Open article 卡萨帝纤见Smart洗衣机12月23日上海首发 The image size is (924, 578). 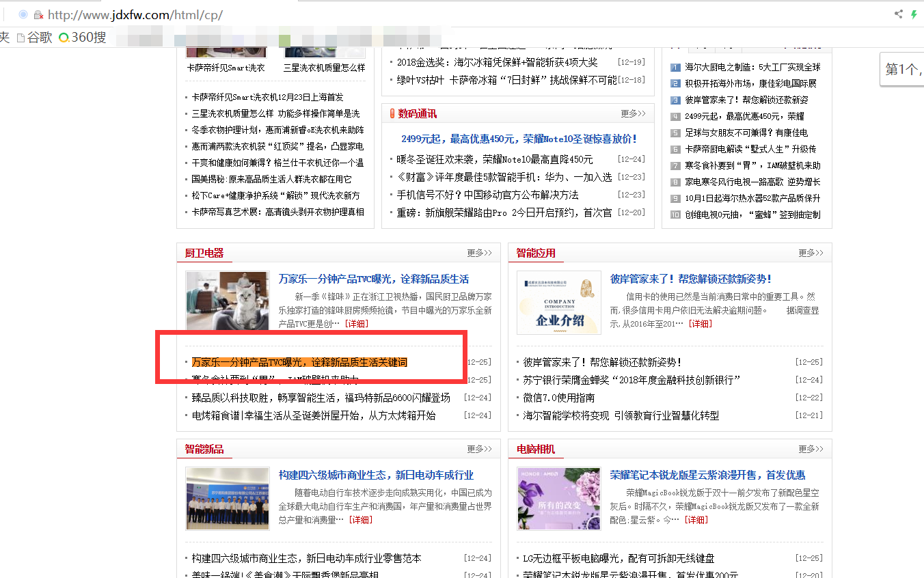(268, 97)
